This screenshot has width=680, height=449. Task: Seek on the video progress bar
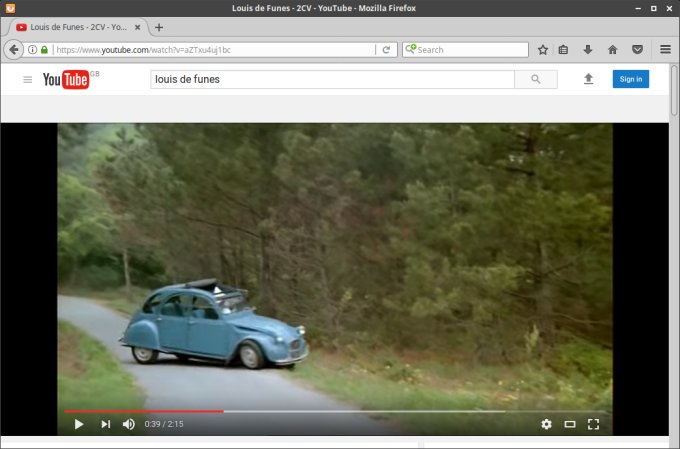pos(335,411)
